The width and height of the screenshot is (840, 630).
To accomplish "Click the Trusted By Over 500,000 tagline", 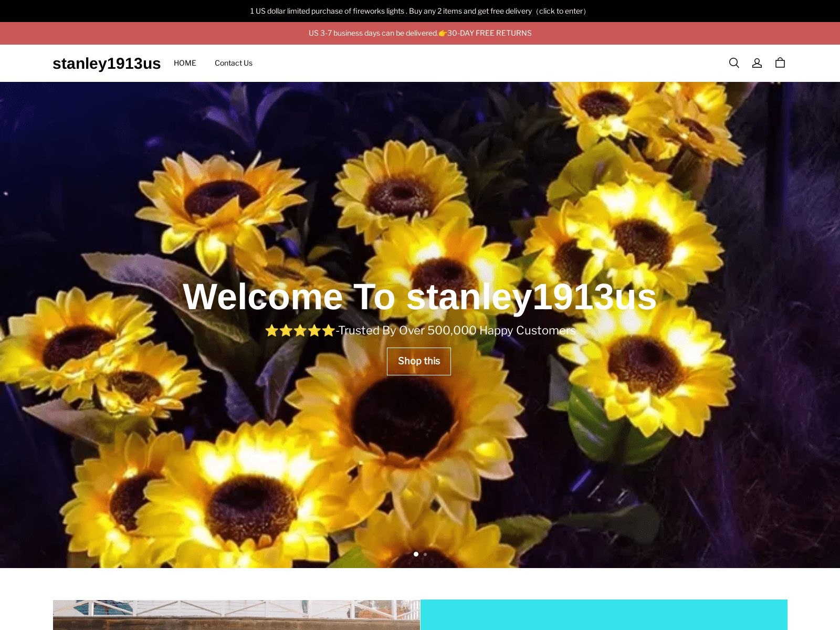I will tap(457, 331).
